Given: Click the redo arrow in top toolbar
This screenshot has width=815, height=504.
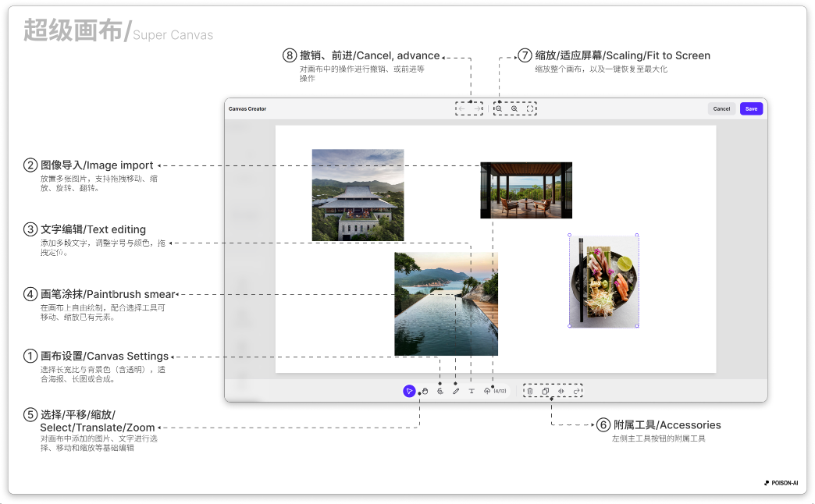Looking at the screenshot, I should coord(478,108).
